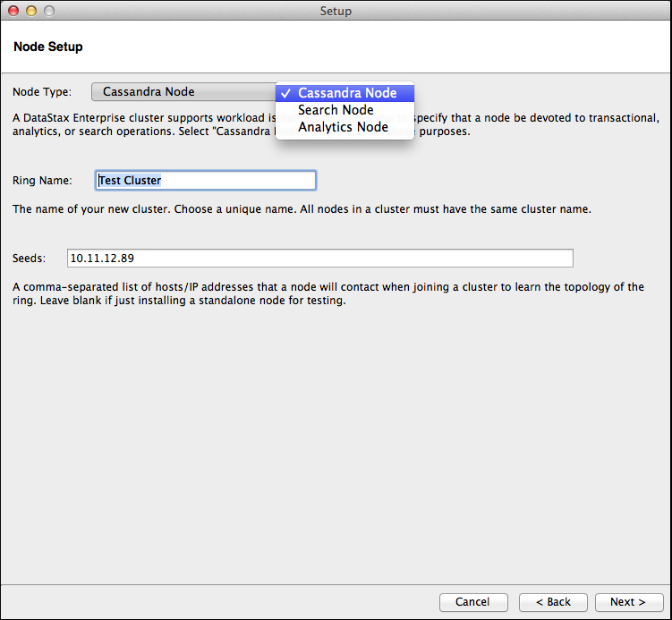The width and height of the screenshot is (672, 620).
Task: Click the Setup title in the title bar
Action: [336, 11]
